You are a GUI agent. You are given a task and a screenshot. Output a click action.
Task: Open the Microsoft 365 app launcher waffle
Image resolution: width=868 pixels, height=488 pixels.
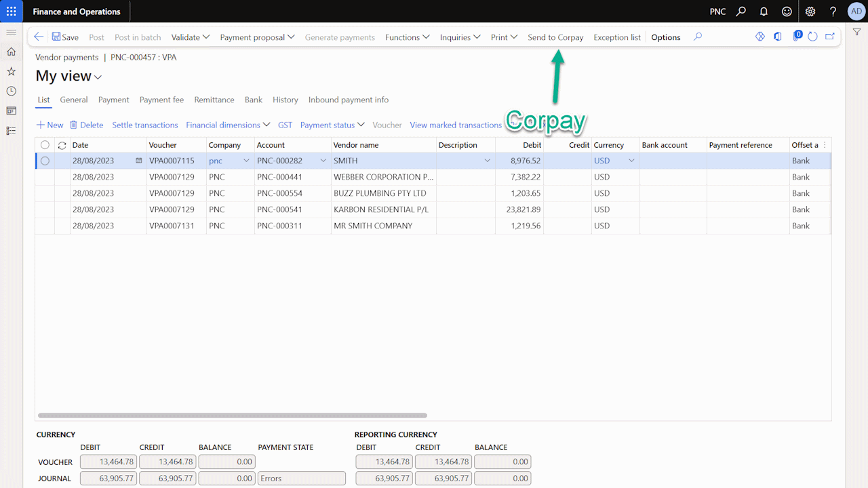pos(11,11)
